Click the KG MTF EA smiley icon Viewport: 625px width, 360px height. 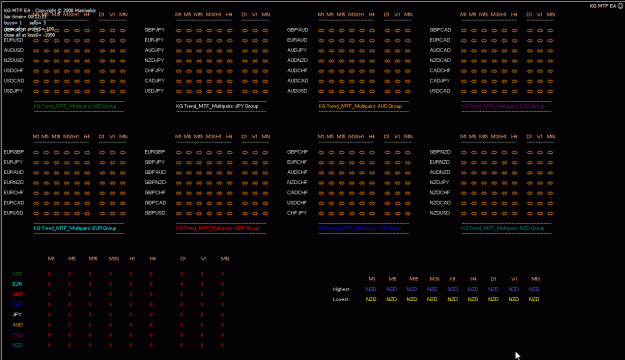click(621, 6)
